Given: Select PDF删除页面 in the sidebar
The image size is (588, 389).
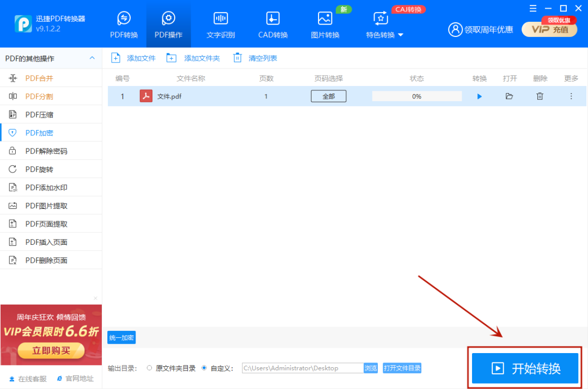Looking at the screenshot, I should 51,260.
